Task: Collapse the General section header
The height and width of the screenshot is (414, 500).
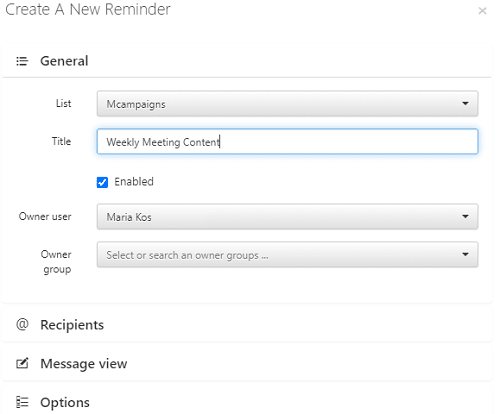Action: tap(247, 61)
